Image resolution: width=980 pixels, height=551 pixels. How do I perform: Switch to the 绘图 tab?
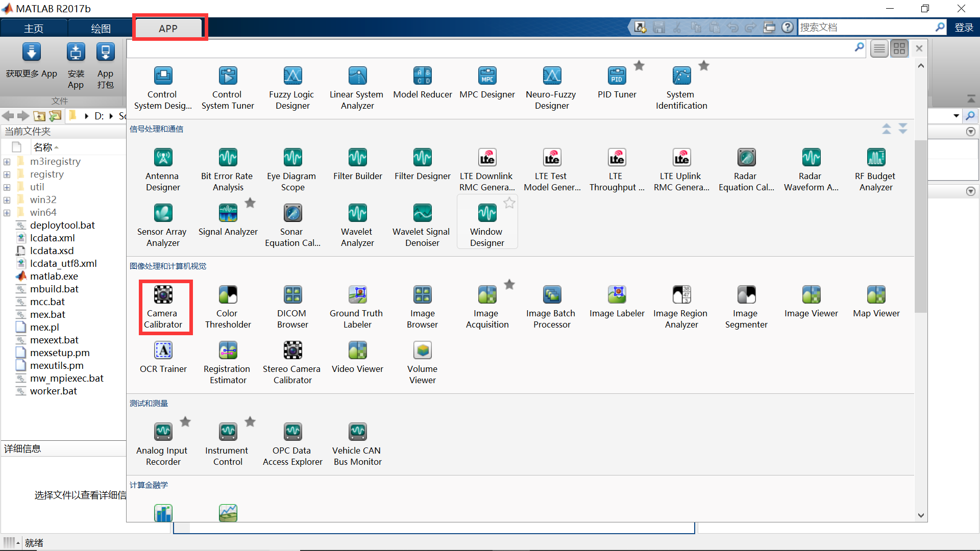pyautogui.click(x=101, y=29)
